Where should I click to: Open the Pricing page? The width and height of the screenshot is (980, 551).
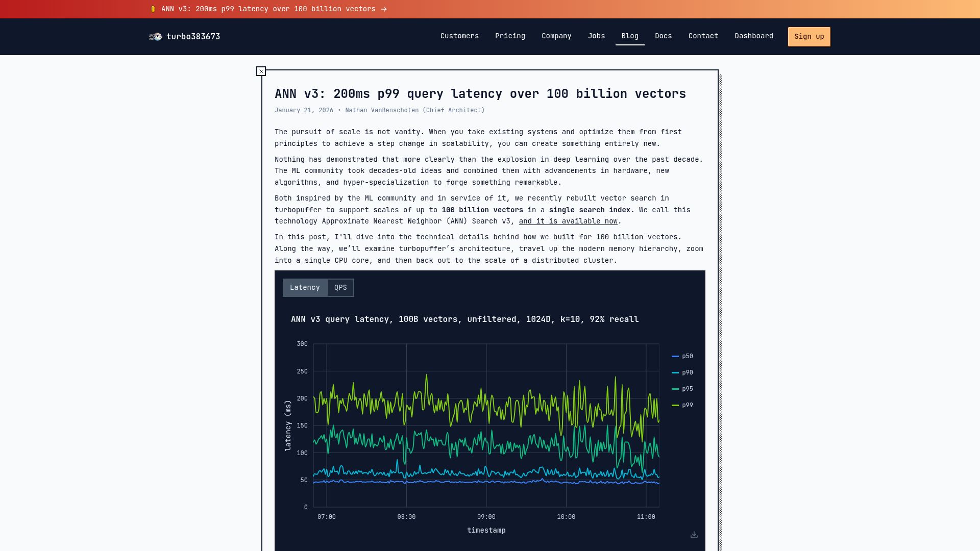[510, 36]
